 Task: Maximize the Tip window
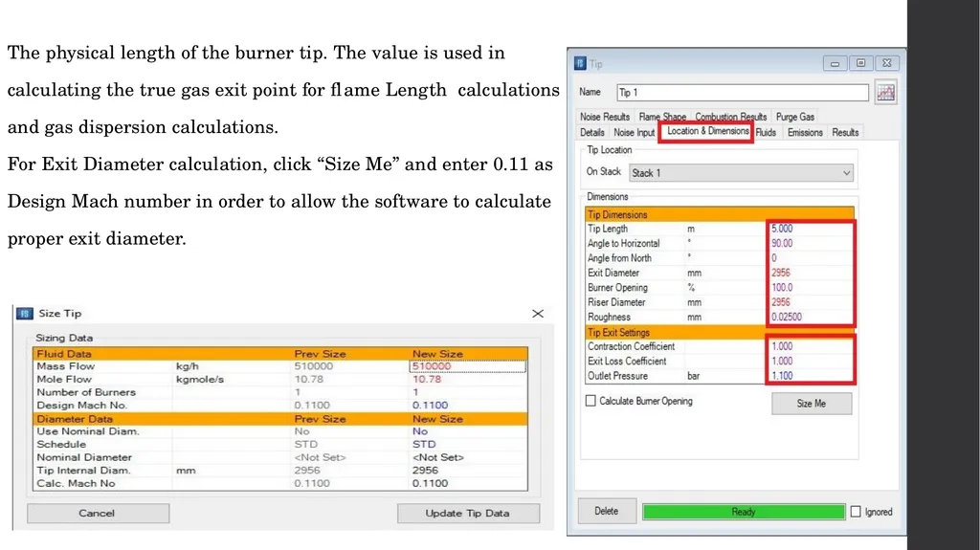coord(860,63)
